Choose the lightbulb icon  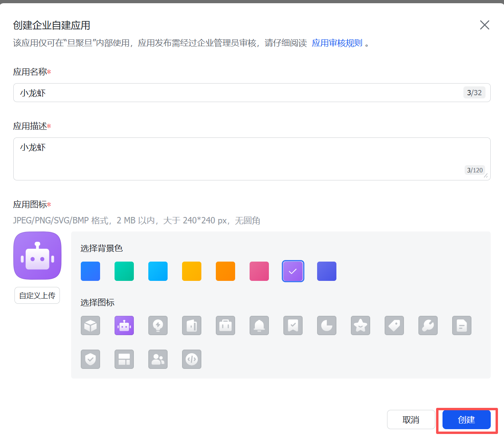(x=158, y=325)
